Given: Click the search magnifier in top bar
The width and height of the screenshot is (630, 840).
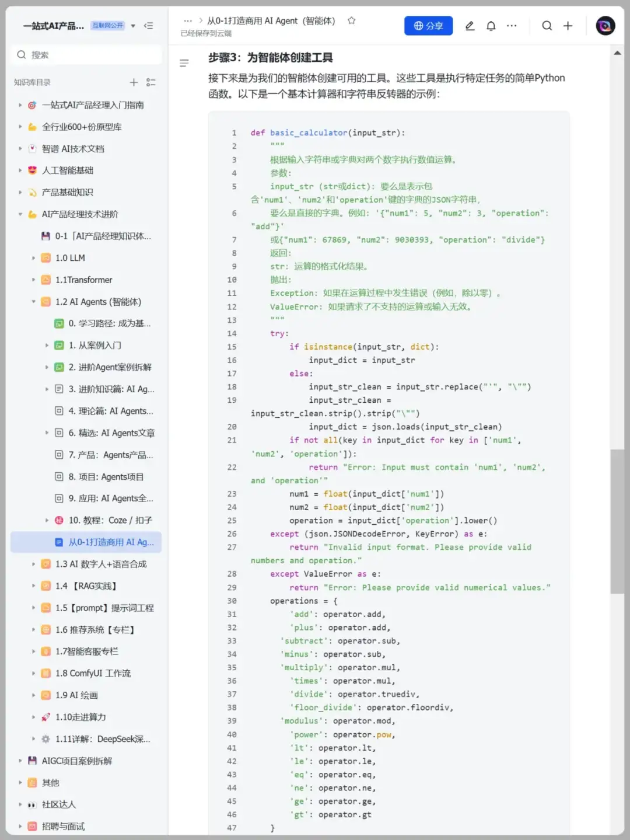Looking at the screenshot, I should point(547,26).
